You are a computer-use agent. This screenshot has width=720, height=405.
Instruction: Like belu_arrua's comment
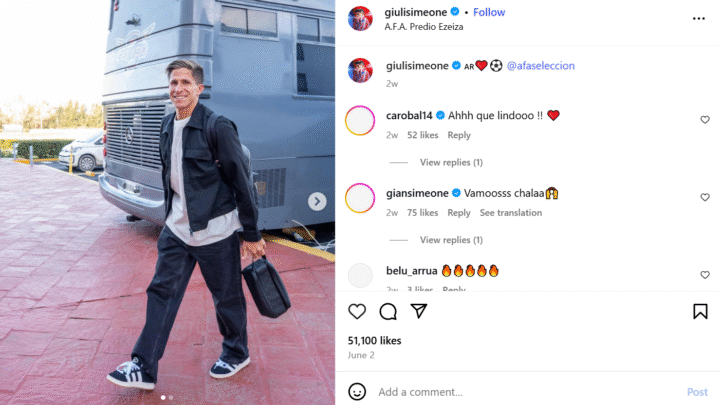(x=705, y=275)
